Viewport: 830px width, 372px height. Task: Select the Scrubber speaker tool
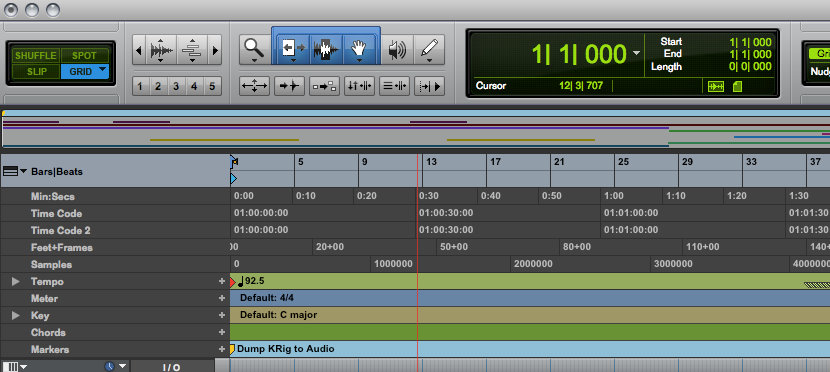tap(397, 50)
